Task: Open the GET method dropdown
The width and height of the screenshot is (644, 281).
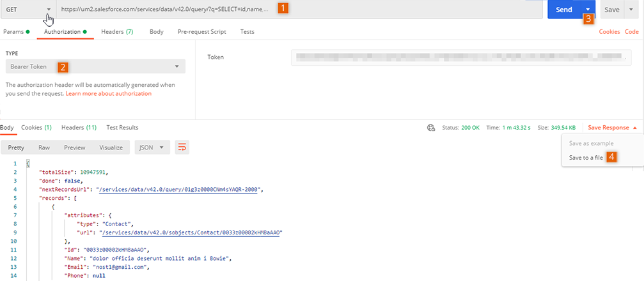Action: [28, 9]
